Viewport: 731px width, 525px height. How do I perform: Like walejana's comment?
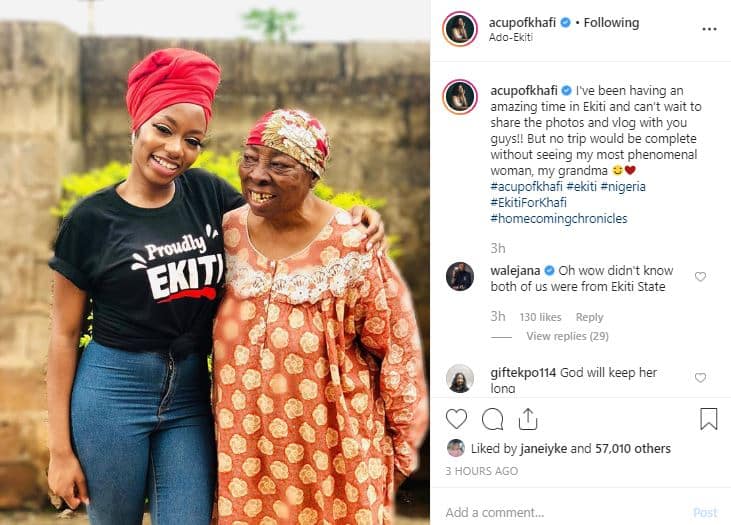(700, 277)
